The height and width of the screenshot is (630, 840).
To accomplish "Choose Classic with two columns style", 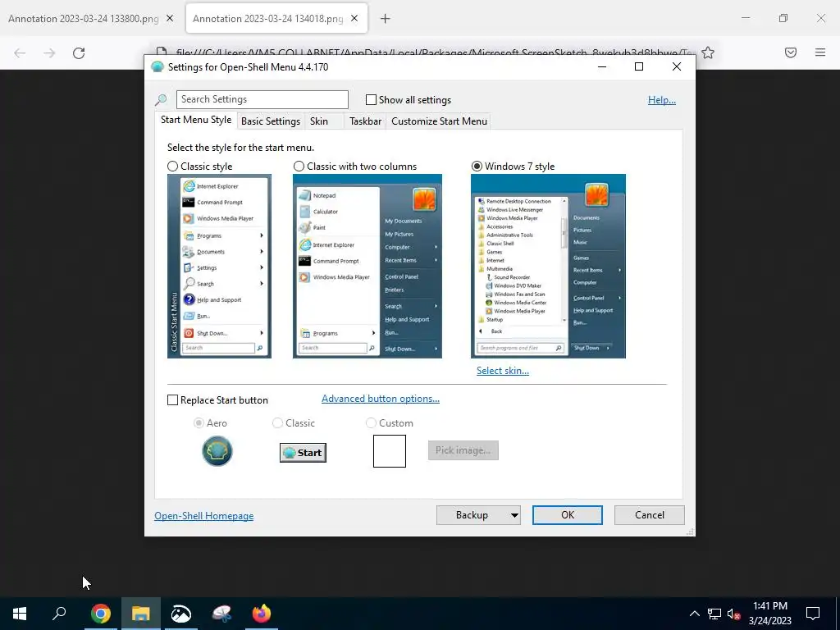I will pos(299,167).
